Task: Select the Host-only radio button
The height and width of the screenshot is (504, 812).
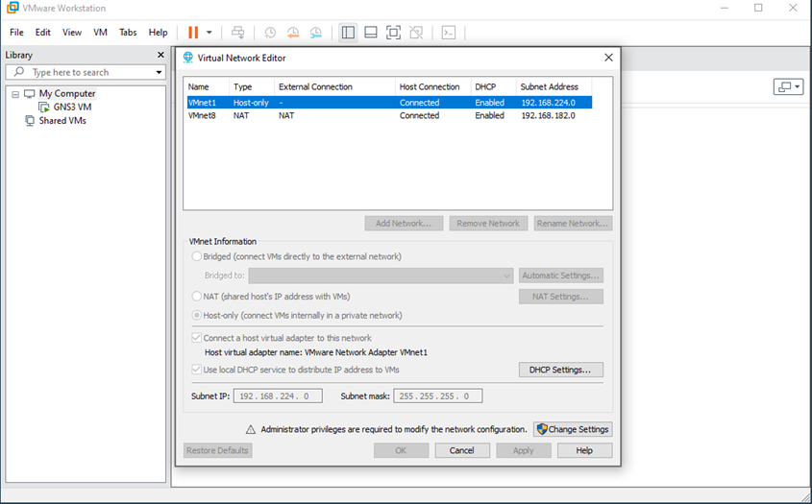Action: (x=197, y=315)
